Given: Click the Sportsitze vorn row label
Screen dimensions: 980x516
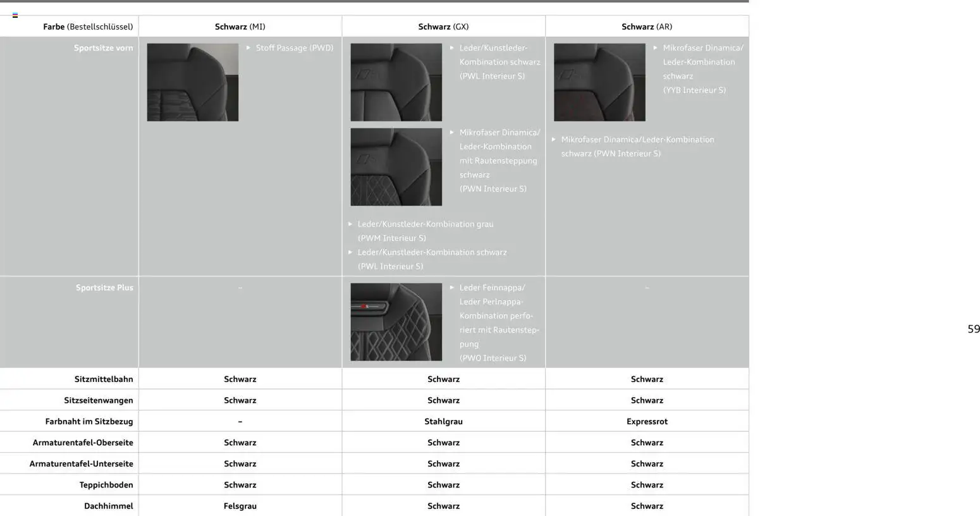Looking at the screenshot, I should [x=103, y=48].
